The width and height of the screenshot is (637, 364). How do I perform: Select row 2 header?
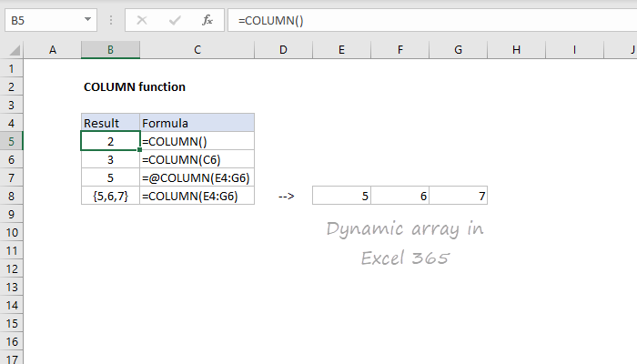click(x=11, y=86)
